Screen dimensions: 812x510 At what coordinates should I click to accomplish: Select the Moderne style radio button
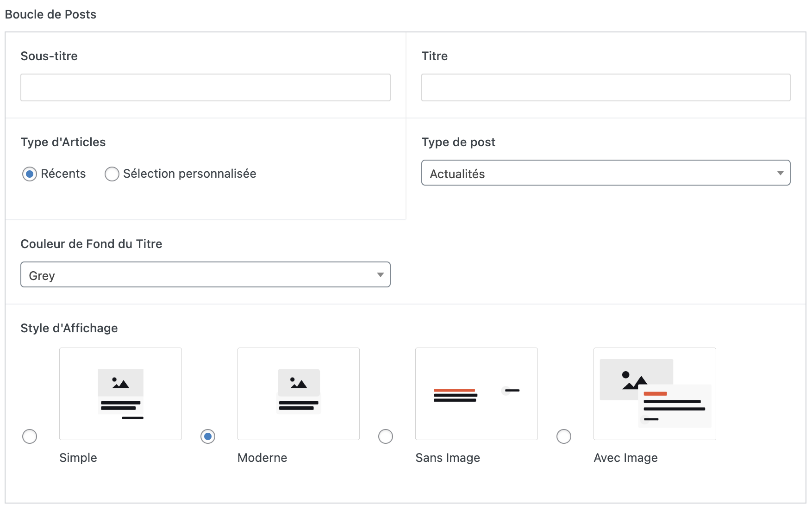click(x=208, y=436)
